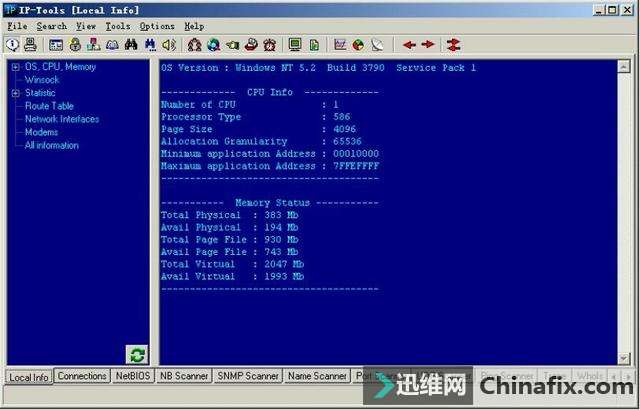The image size is (640, 410).
Task: Open the Tools menu
Action: pos(118,26)
